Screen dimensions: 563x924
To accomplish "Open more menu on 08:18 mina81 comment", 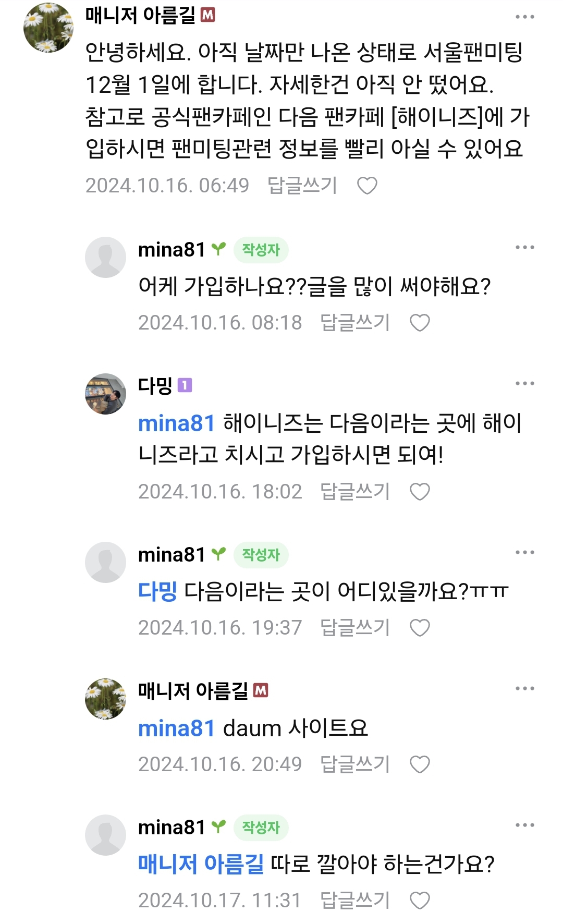I will point(524,247).
